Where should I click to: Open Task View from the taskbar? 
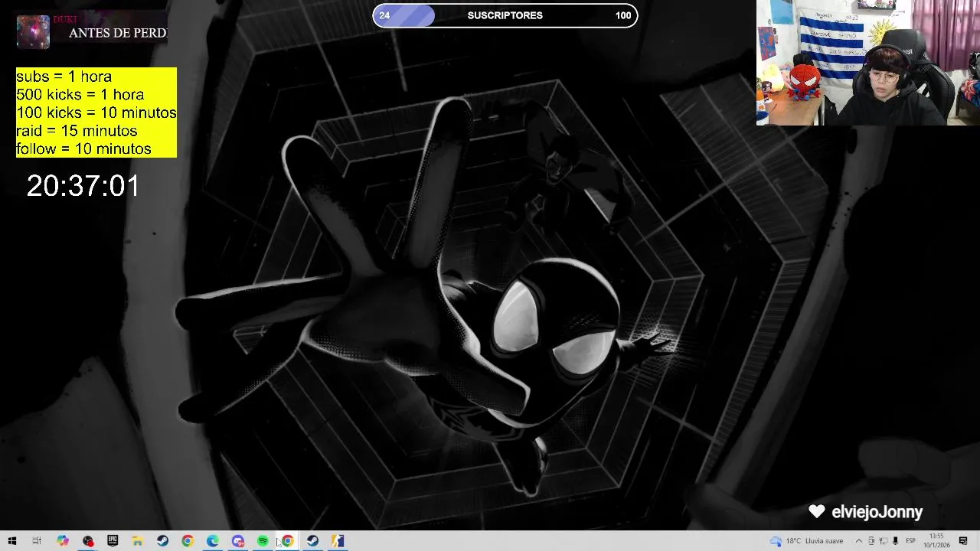coord(37,541)
